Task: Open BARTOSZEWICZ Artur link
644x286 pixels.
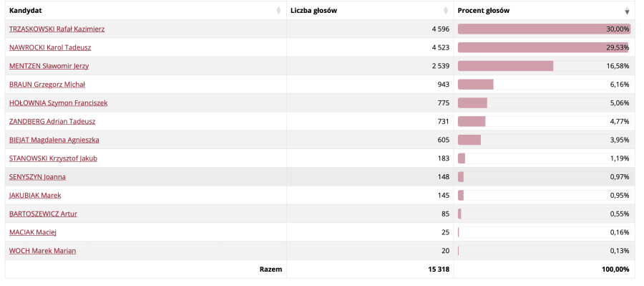Action: click(x=43, y=214)
